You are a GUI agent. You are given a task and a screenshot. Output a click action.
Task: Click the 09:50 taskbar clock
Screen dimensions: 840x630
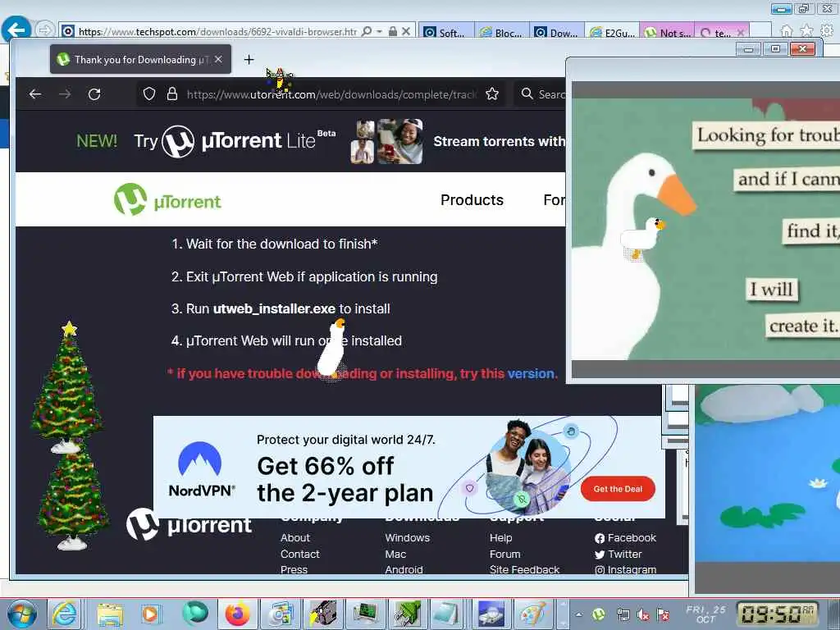pyautogui.click(x=778, y=614)
